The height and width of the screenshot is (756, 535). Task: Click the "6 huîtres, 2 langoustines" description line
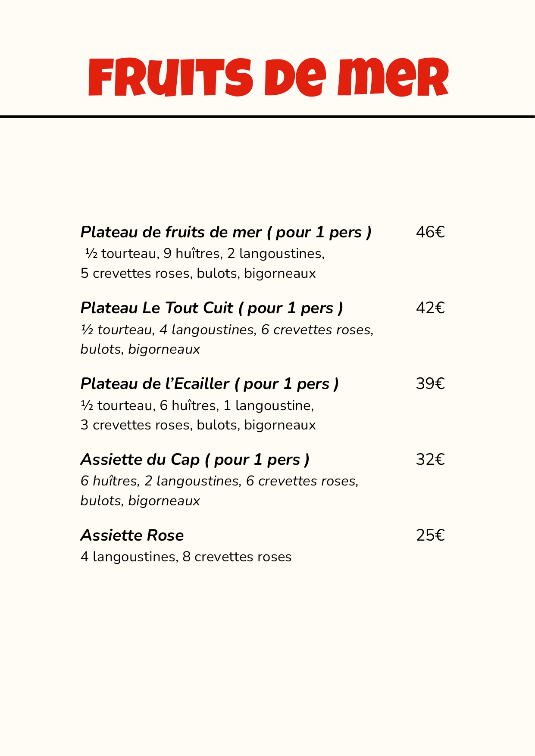[x=219, y=481]
